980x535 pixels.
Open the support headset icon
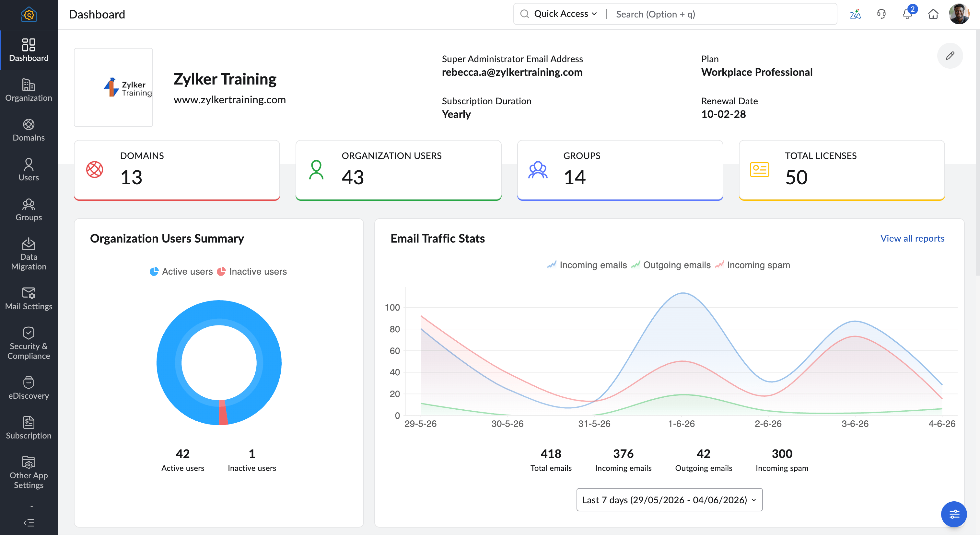click(x=881, y=14)
